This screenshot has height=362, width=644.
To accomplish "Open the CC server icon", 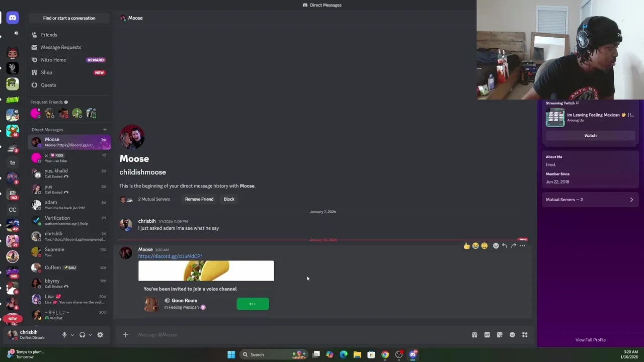I will [x=13, y=210].
